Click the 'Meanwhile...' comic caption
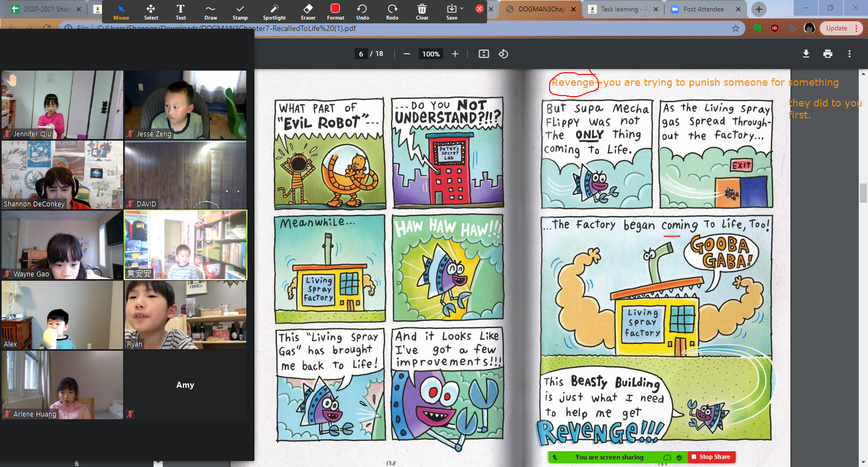Viewport: 868px width, 467px height. pyautogui.click(x=317, y=223)
